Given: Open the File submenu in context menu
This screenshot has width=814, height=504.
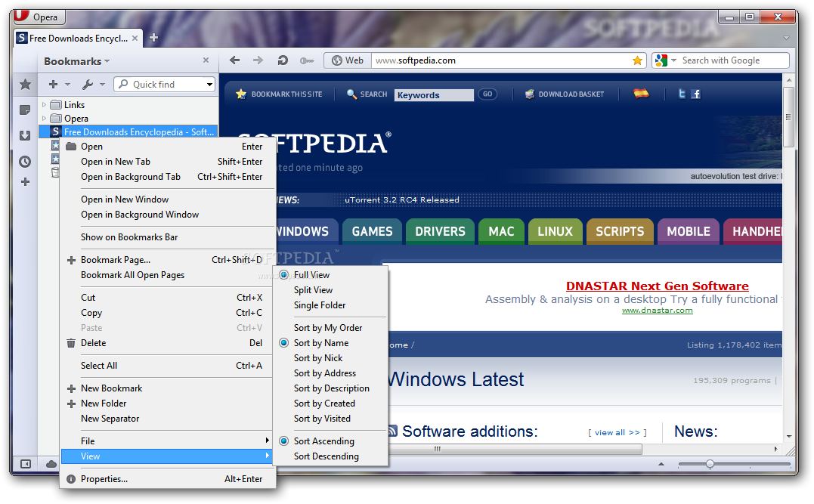Looking at the screenshot, I should coord(167,441).
